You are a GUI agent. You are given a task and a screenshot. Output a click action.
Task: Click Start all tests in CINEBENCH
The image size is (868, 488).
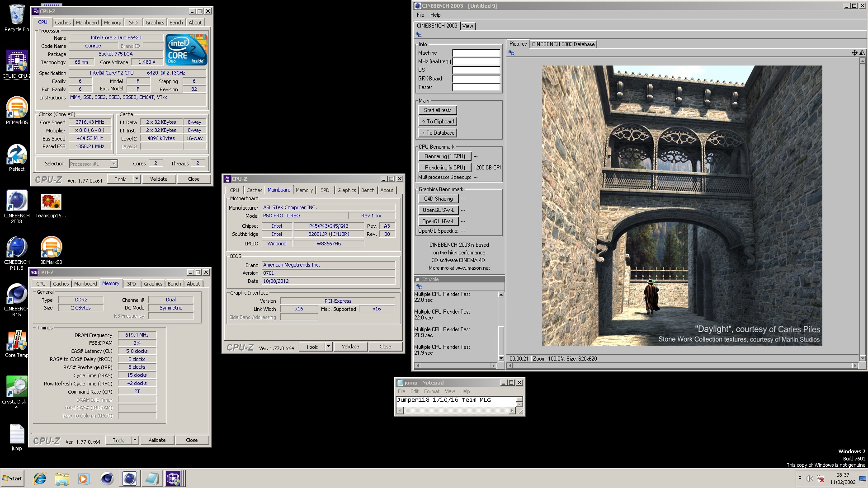pyautogui.click(x=438, y=110)
